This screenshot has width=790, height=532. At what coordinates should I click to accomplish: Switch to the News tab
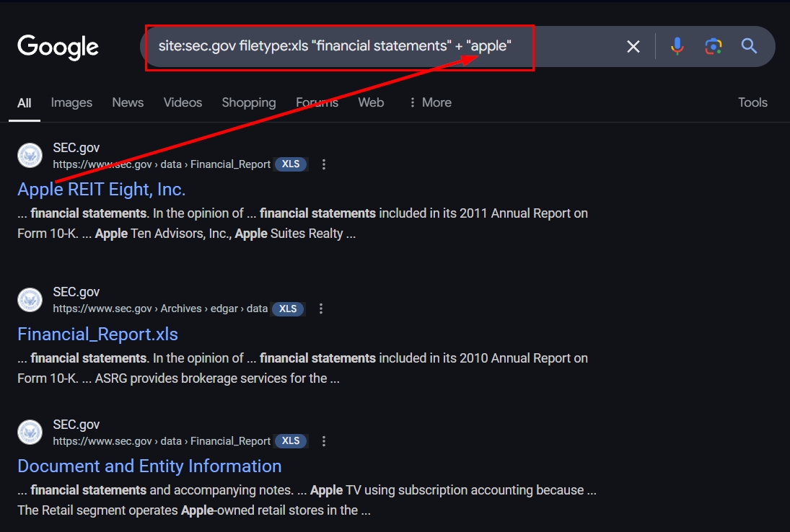tap(128, 102)
